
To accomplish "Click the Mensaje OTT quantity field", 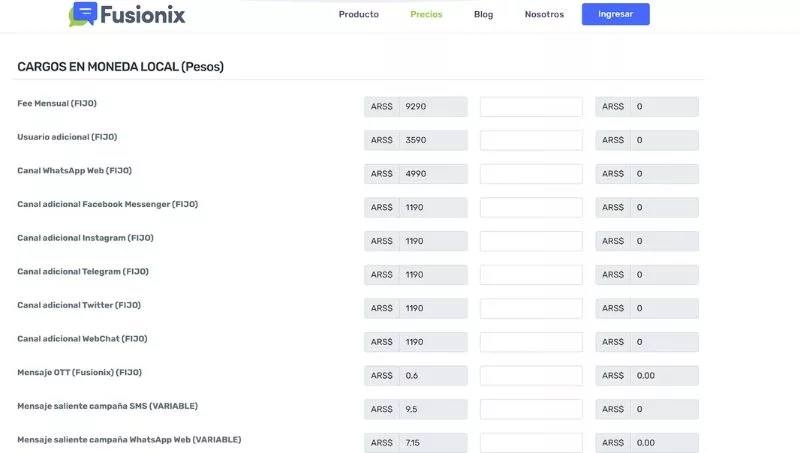I will pyautogui.click(x=531, y=376).
